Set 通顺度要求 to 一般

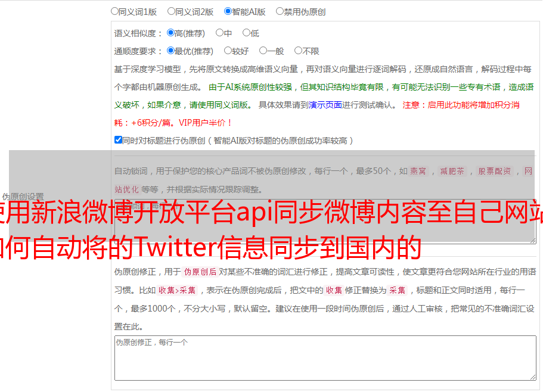coord(263,51)
